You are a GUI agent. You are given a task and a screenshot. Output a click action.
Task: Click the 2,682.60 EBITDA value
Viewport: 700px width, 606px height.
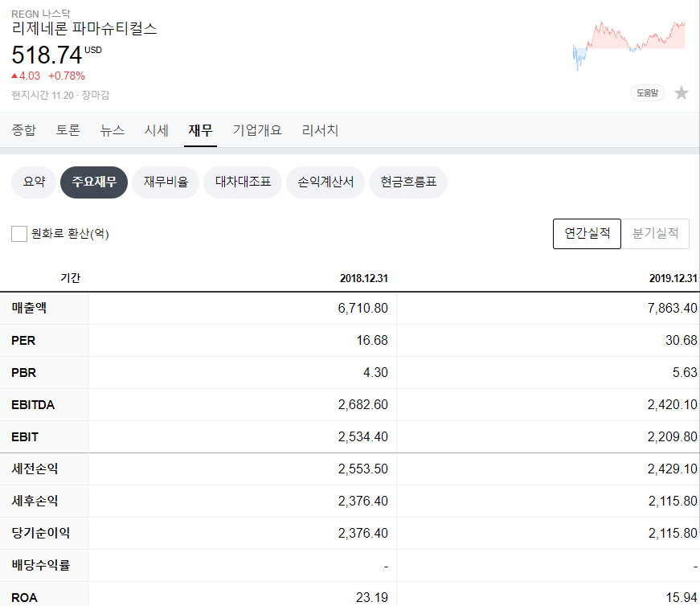point(363,404)
